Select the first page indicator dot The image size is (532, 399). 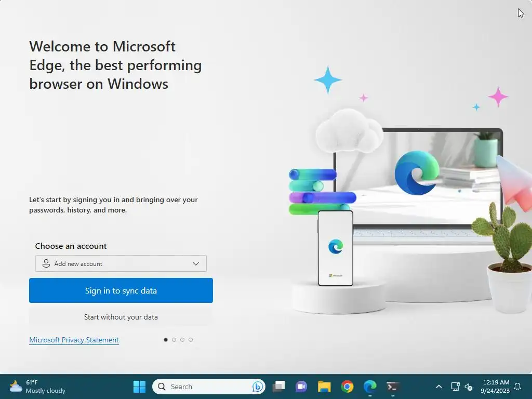166,340
